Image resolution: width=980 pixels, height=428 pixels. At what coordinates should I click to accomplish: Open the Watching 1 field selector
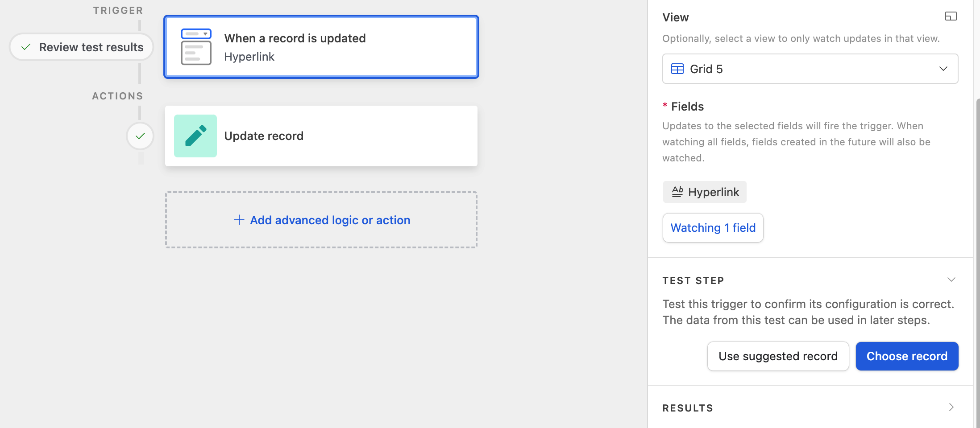click(x=713, y=228)
